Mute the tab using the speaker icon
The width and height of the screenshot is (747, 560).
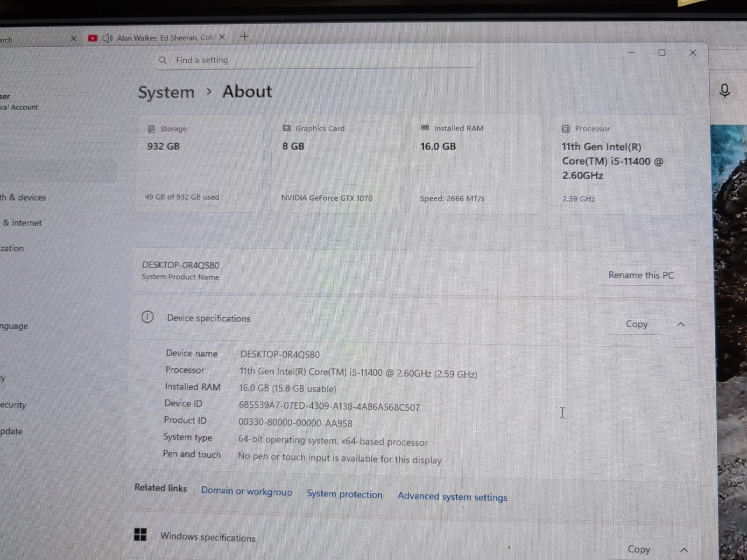107,38
